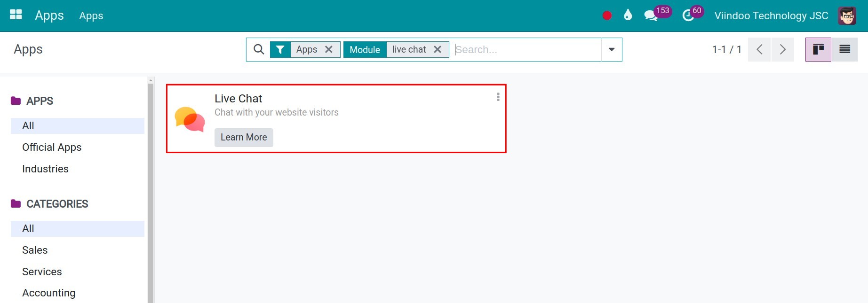The image size is (868, 303).
Task: Switch company Viindoo Technology JSC
Action: coord(771,16)
